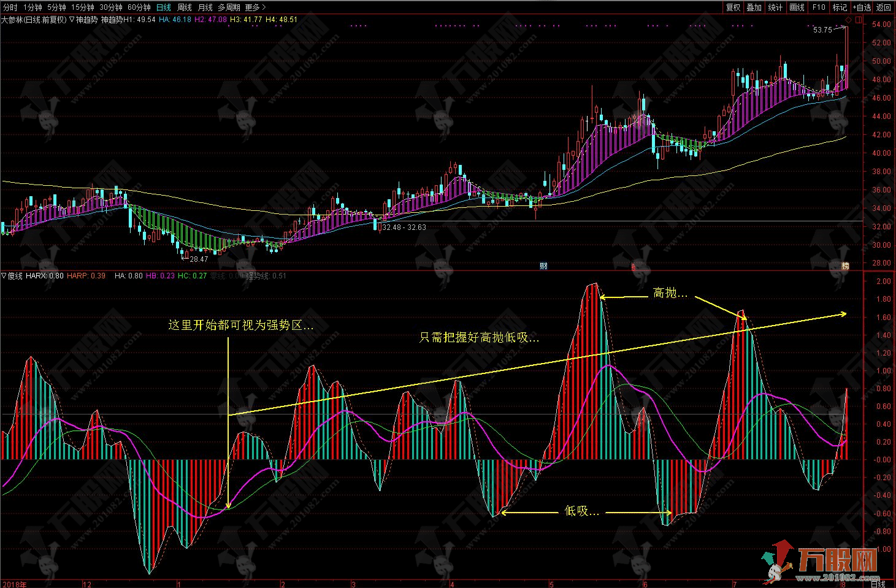Click the 返回 back button
This screenshot has height=588, width=896.
[884, 7]
